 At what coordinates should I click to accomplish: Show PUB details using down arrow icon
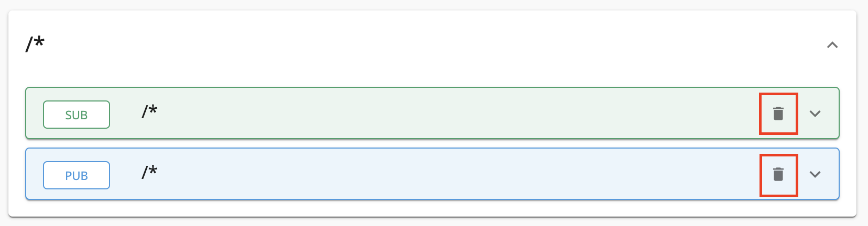click(x=815, y=174)
